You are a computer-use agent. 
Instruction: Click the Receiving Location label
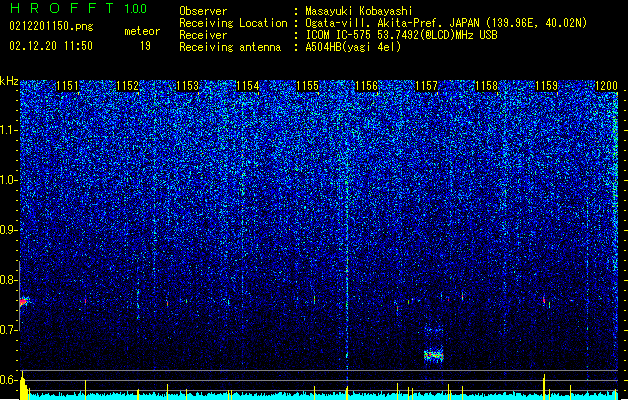point(233,23)
